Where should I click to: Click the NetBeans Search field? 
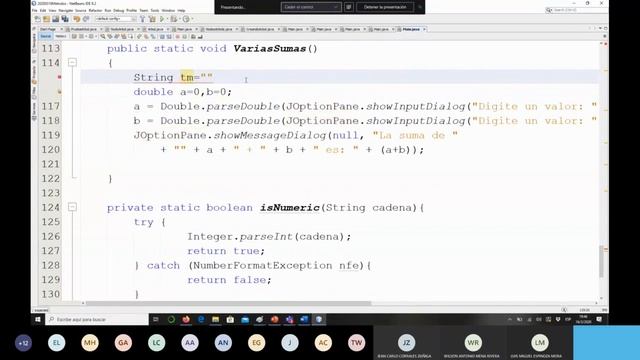pos(576,10)
